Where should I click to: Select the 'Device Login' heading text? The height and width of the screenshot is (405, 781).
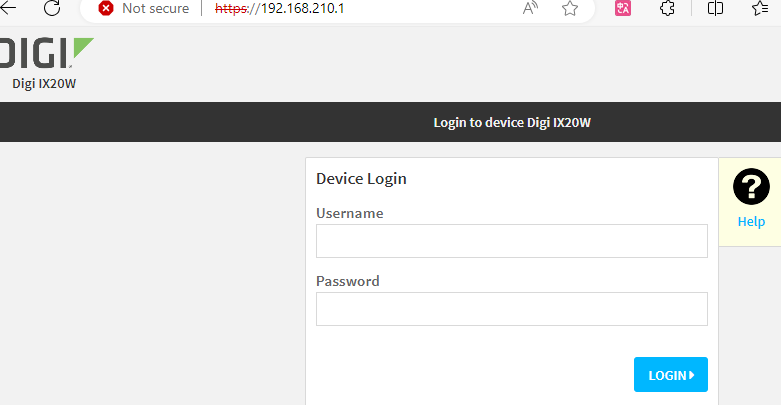tap(361, 179)
